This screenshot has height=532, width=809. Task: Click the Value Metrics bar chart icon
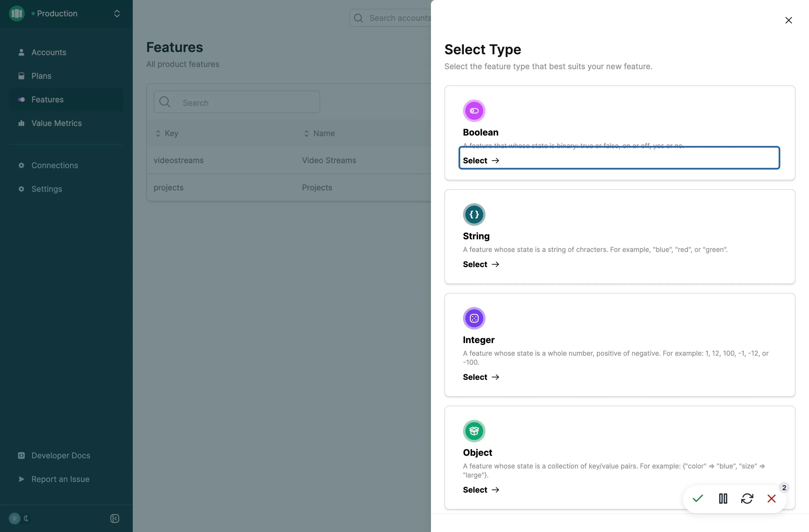[x=21, y=123]
